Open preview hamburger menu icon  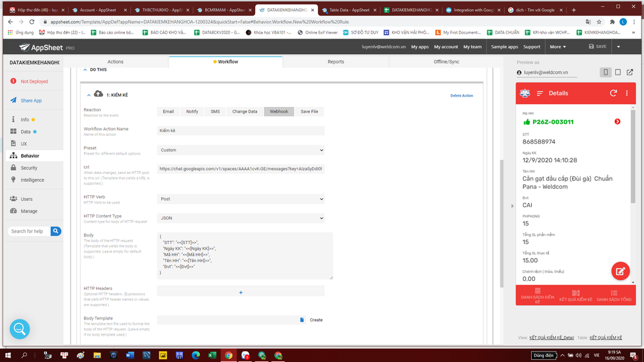click(x=540, y=93)
